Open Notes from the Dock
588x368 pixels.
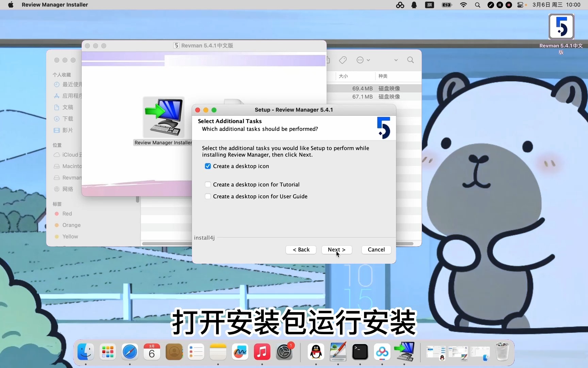coord(218,352)
